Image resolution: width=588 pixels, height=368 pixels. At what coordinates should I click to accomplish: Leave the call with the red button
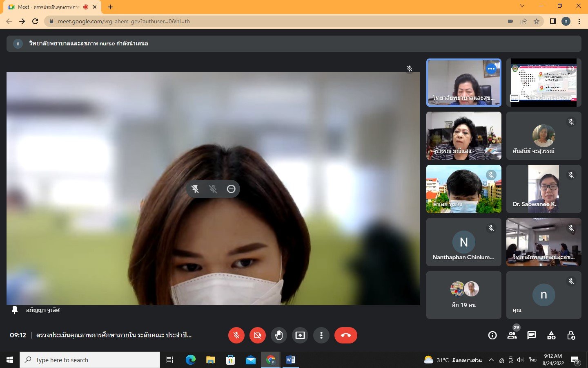tap(345, 335)
